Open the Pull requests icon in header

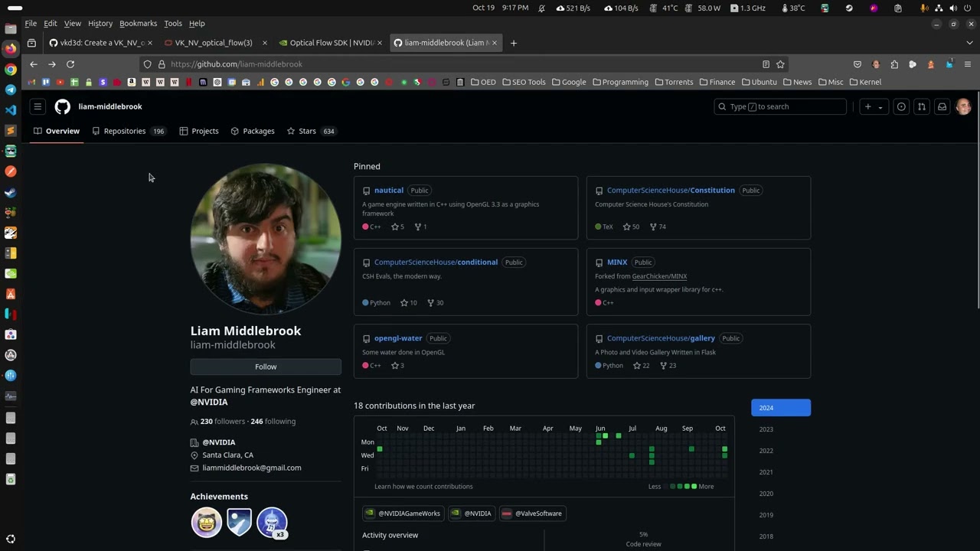point(922,106)
